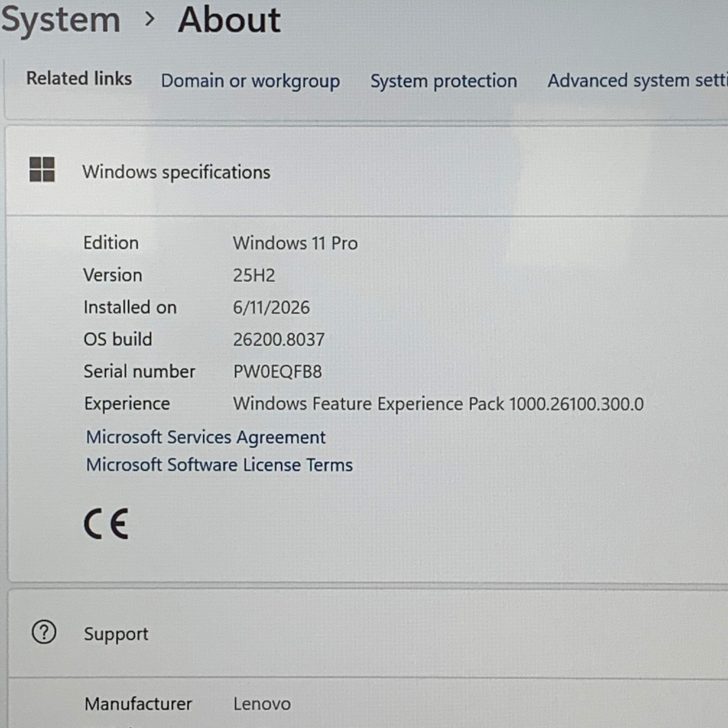
Task: Select the Lenovo manufacturer value
Action: pos(262,704)
